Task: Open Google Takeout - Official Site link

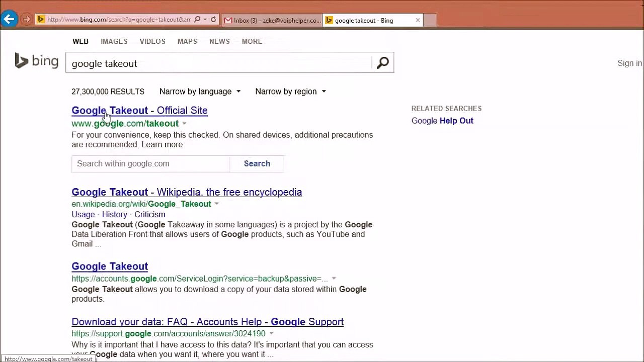Action: pos(139,111)
